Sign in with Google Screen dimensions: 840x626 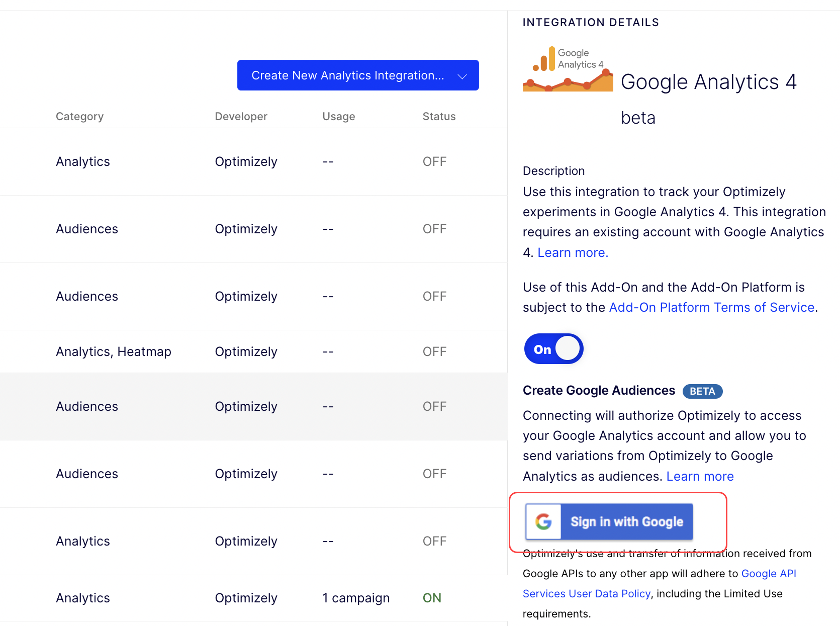pos(608,521)
